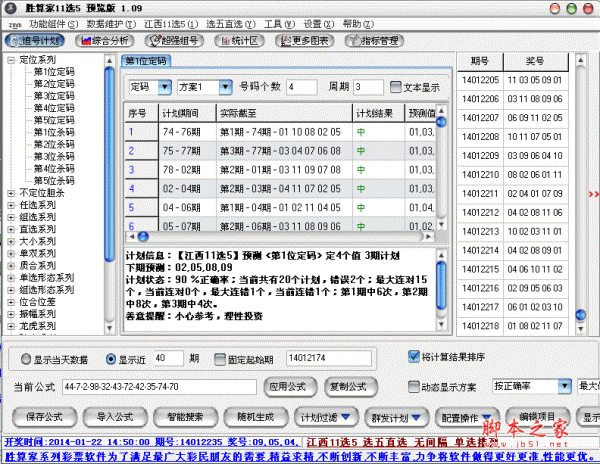The height and width of the screenshot is (464, 600).
Task: Collapse the 定位系列 tree node
Action: tap(11, 60)
